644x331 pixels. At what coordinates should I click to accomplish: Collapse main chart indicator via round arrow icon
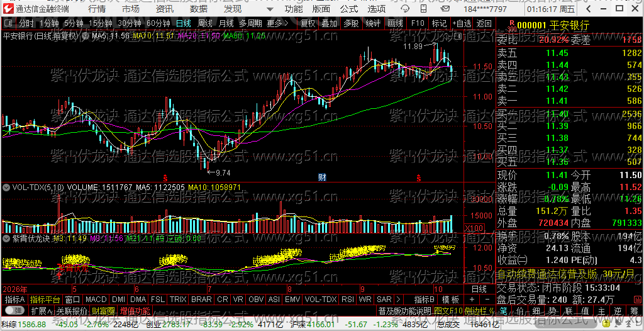pyautogui.click(x=86, y=36)
